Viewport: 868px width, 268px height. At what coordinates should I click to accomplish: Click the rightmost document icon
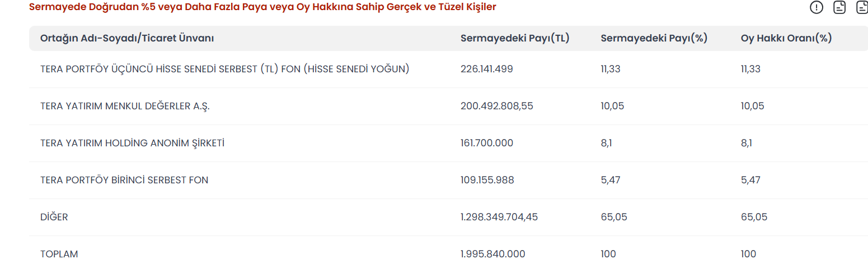pyautogui.click(x=862, y=7)
